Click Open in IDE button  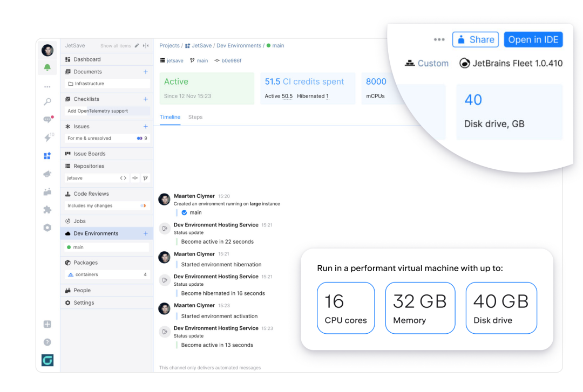coord(533,39)
